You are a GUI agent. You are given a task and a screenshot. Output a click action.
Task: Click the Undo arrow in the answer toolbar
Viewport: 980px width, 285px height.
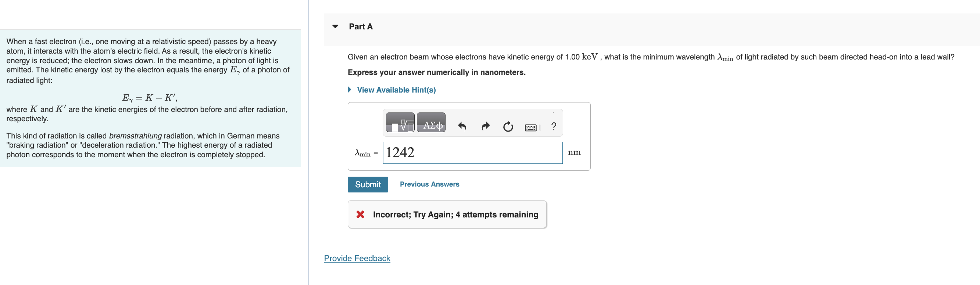(x=462, y=126)
